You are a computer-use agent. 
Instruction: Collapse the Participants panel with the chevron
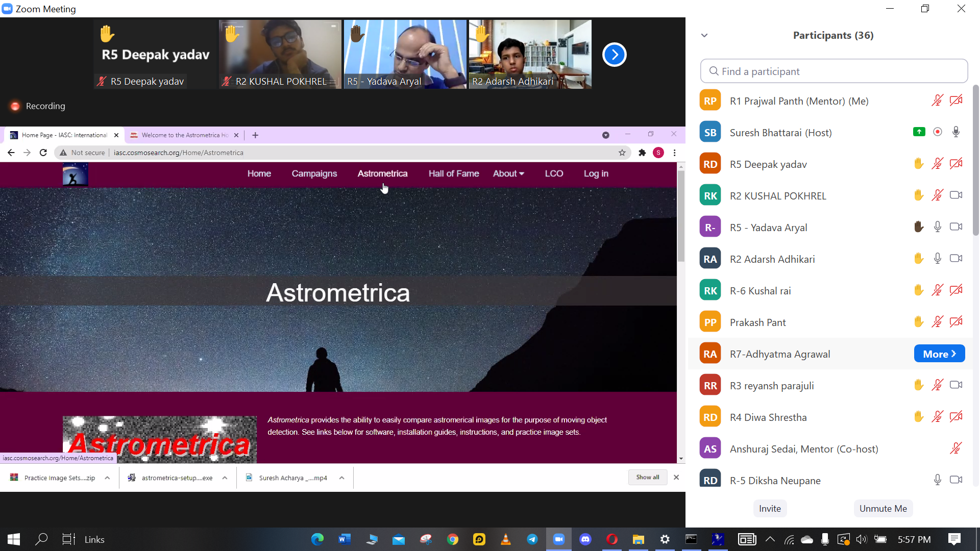point(704,35)
